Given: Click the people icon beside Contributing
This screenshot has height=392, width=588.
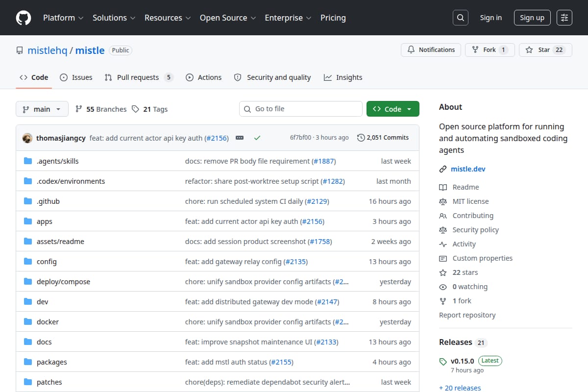Looking at the screenshot, I should click(x=443, y=216).
